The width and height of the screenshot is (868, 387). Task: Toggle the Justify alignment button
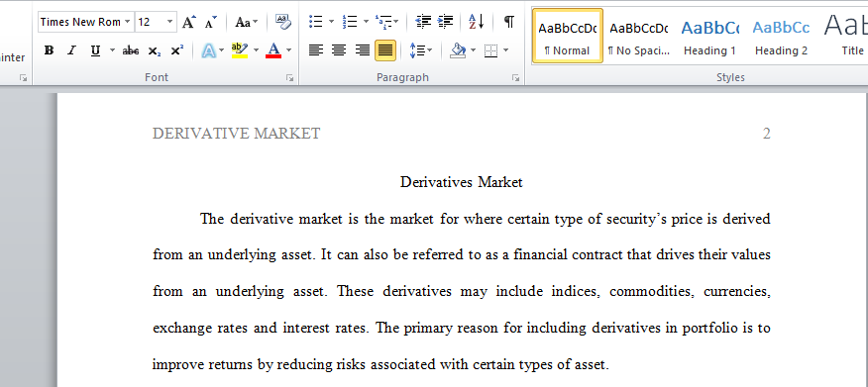tap(385, 50)
